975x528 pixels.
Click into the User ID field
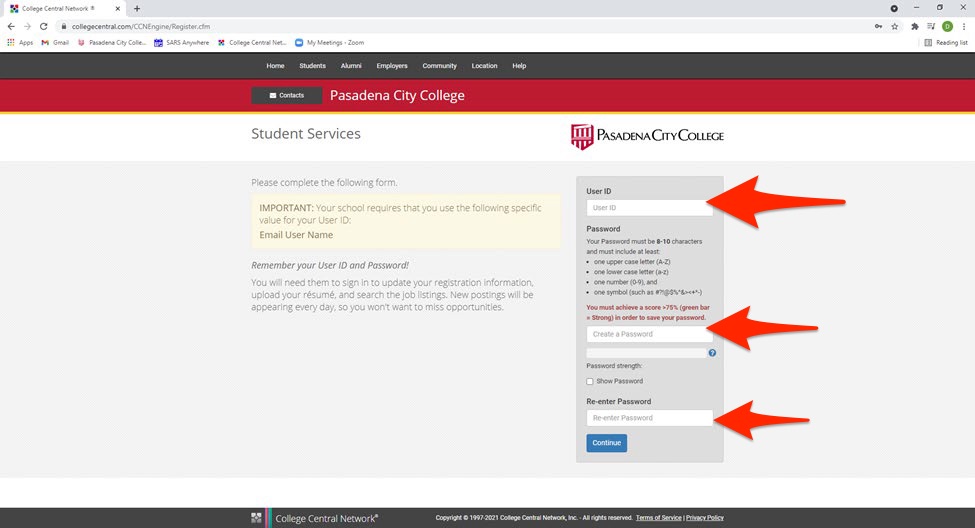click(x=649, y=208)
